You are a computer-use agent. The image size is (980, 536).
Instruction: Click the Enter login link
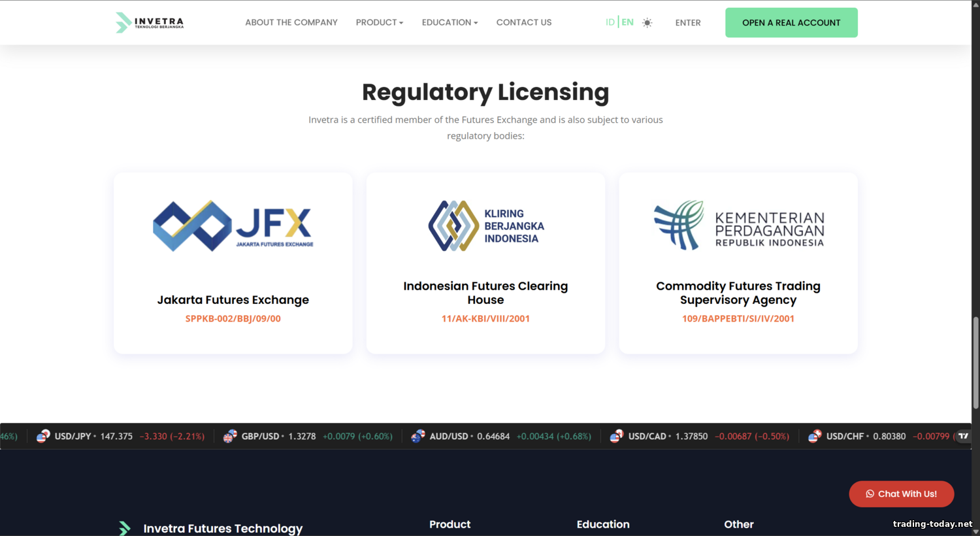687,23
